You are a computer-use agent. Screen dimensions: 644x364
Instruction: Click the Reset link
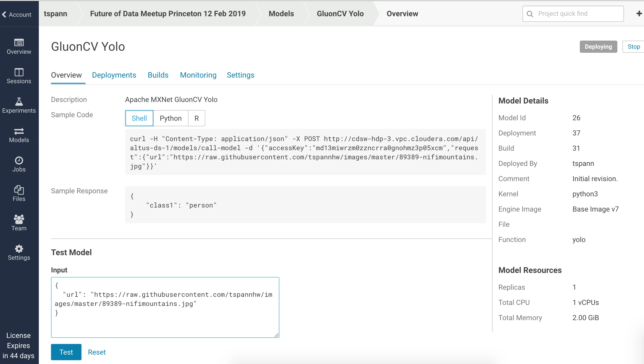97,352
